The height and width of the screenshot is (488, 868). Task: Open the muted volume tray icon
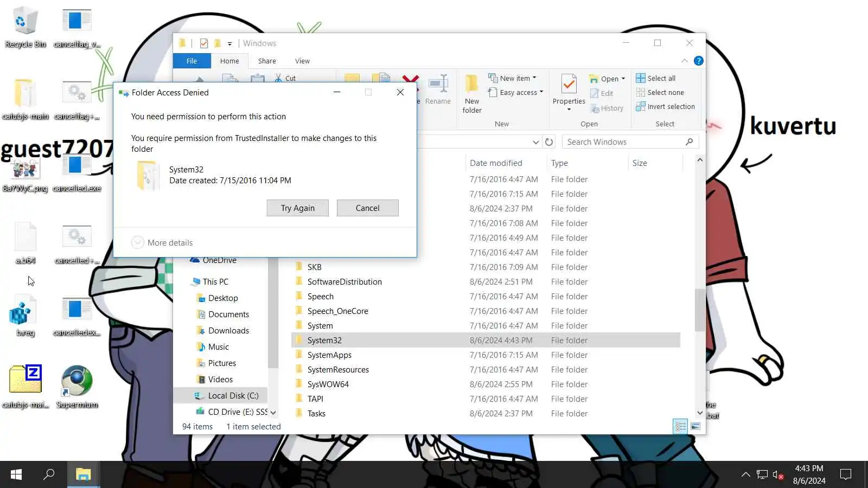tap(778, 475)
